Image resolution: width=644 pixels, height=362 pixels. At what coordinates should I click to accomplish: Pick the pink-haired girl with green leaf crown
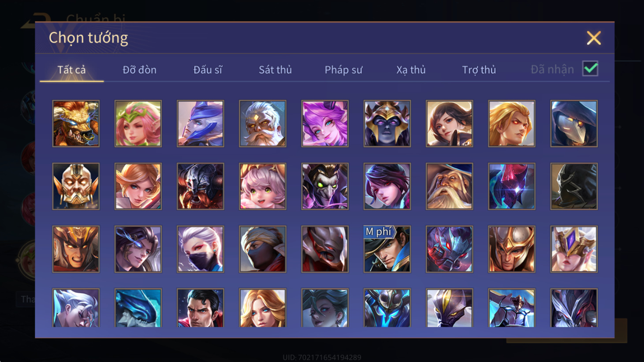point(138,123)
